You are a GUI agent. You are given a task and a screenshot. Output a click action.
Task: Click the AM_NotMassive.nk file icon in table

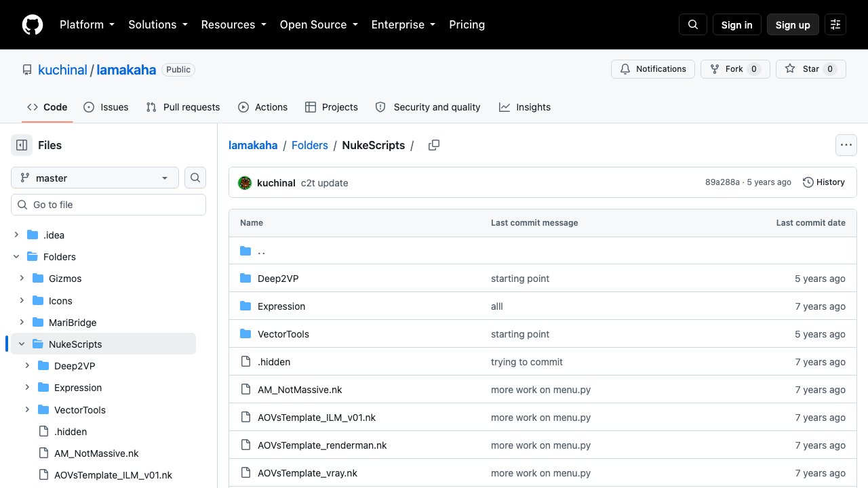tap(245, 390)
